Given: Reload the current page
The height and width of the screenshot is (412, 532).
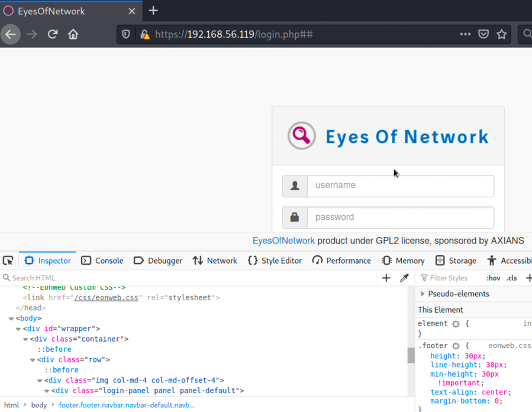Looking at the screenshot, I should 53,34.
